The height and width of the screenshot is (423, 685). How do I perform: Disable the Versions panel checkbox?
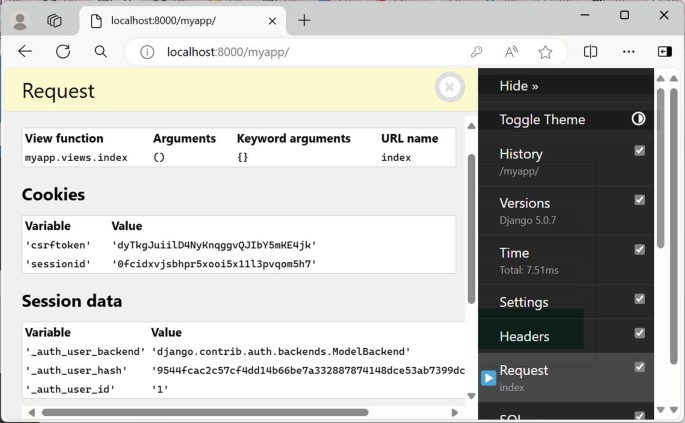tap(640, 200)
